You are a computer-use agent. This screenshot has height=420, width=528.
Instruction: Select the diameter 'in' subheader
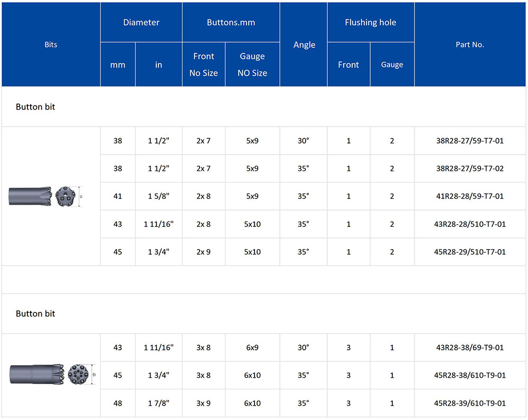[158, 65]
